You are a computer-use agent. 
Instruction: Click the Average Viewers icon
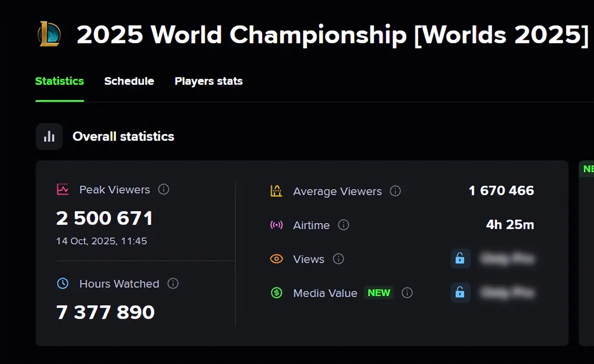pos(277,191)
